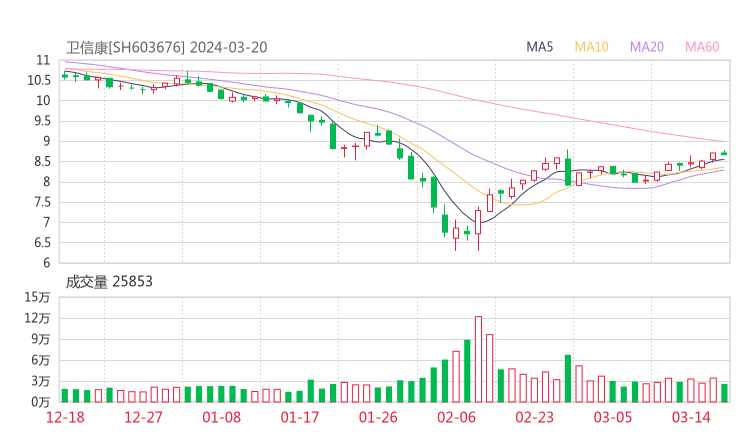Click the 12-27 date axis label
The height and width of the screenshot is (440, 740).
(x=143, y=417)
